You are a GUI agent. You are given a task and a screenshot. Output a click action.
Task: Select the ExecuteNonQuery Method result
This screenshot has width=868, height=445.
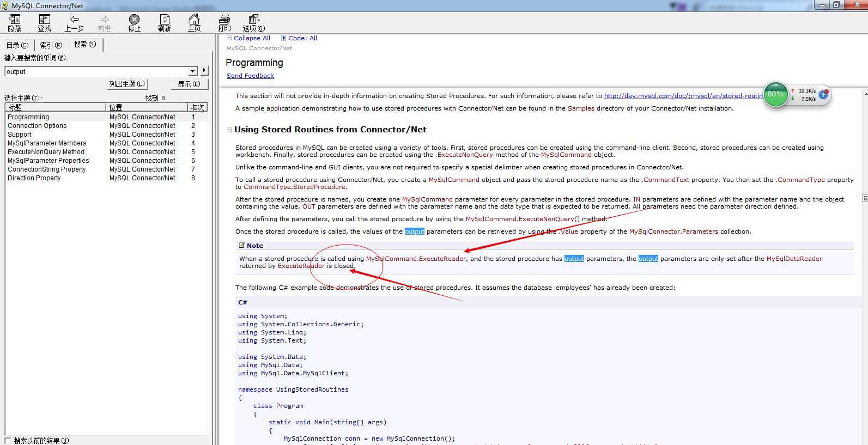106,152
